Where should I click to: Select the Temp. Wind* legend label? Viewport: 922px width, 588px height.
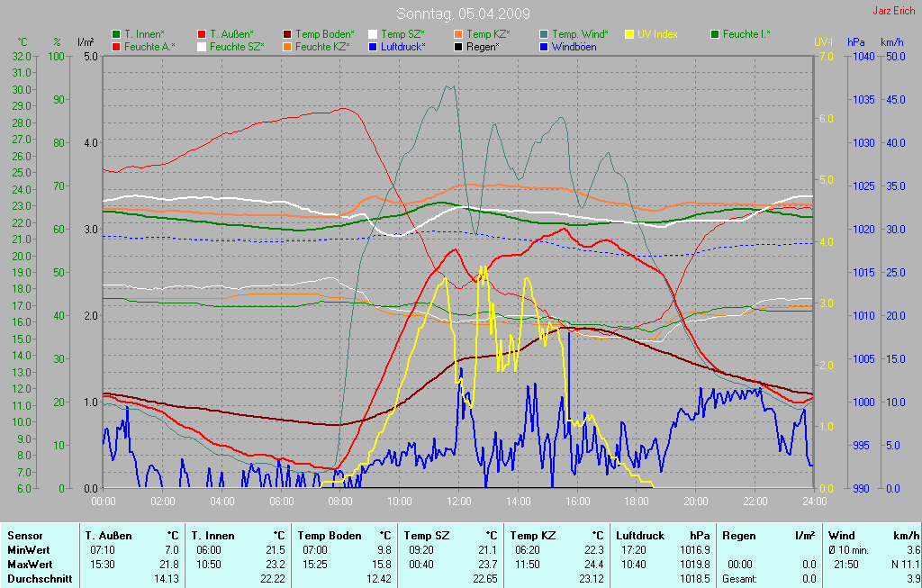(581, 35)
